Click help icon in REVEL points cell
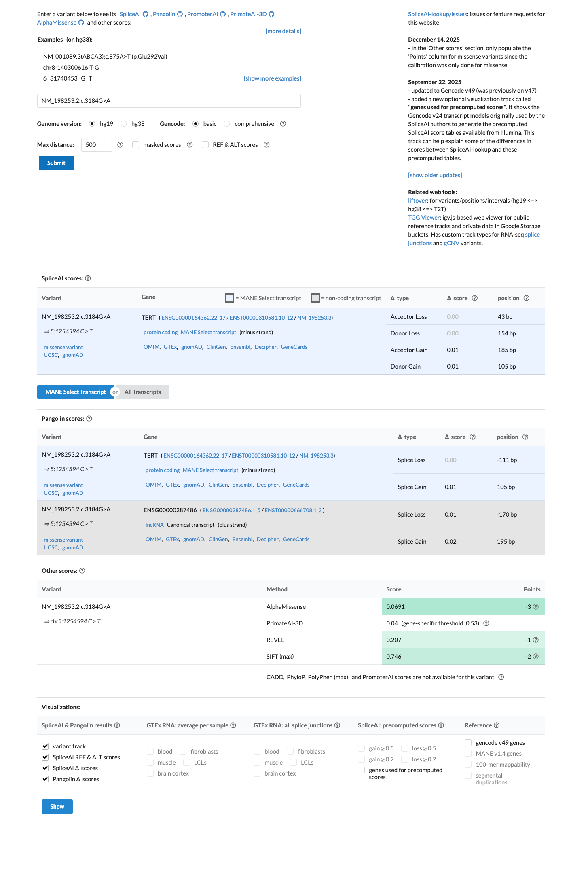588x890 pixels. point(536,640)
